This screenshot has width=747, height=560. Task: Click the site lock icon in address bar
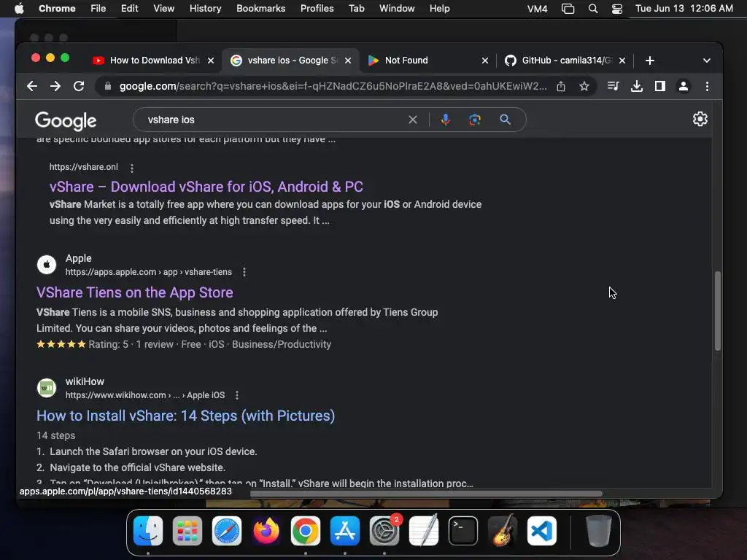tap(108, 86)
